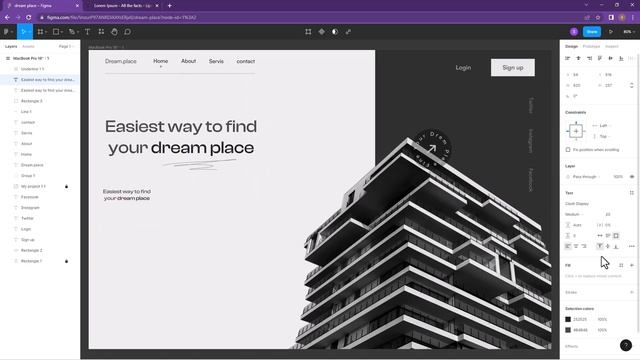The width and height of the screenshot is (640, 360).
Task: Select the Text tool
Action: (87, 32)
